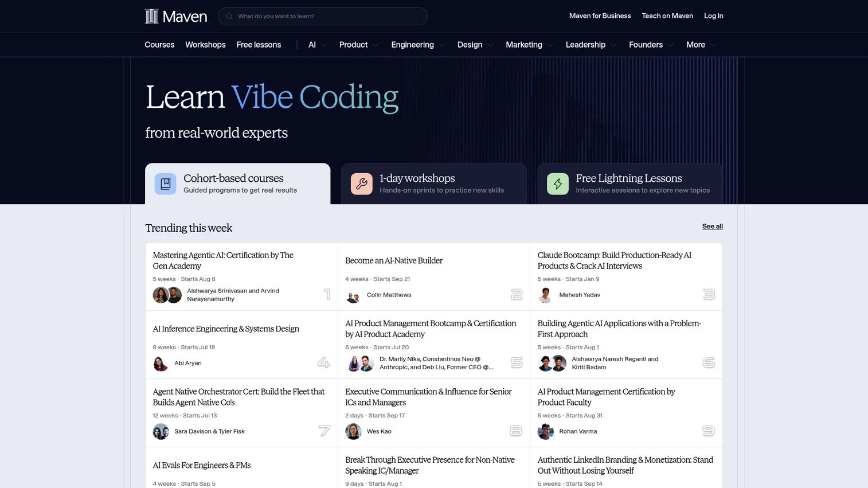The image size is (868, 488).
Task: Click Aishwarya Srinivasan and Arvind avatars
Action: pyautogui.click(x=167, y=295)
